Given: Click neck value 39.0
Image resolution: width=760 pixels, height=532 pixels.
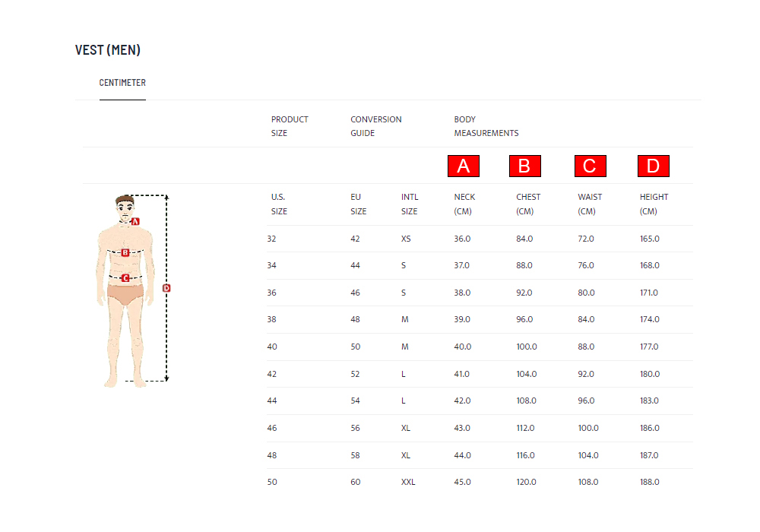Looking at the screenshot, I should (462, 319).
